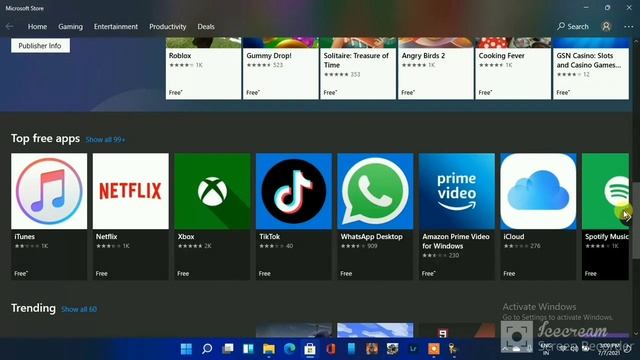Image resolution: width=640 pixels, height=360 pixels.
Task: Click the "Free" price under TikTok
Action: click(264, 273)
